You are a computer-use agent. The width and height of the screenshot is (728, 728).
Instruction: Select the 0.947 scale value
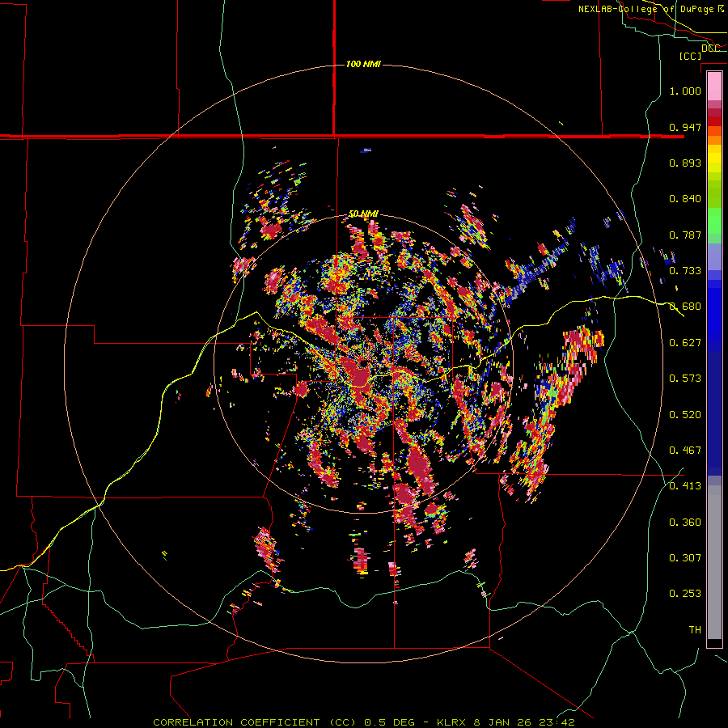click(685, 127)
